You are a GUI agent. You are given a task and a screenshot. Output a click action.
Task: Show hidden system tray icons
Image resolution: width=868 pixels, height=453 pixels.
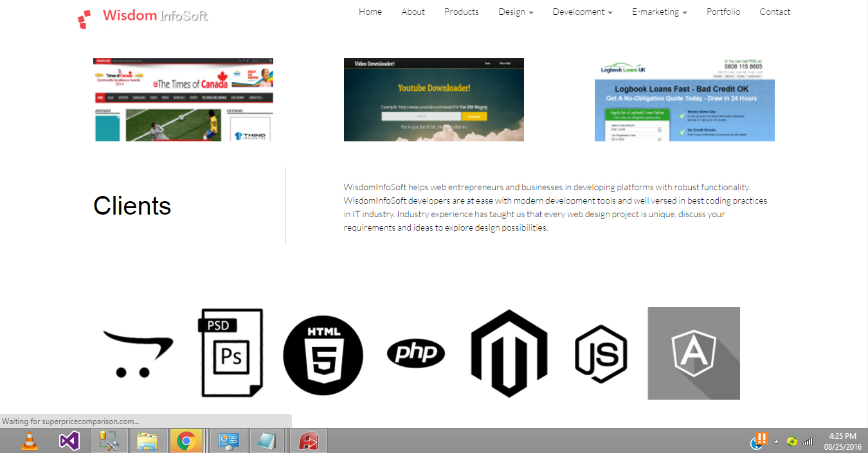click(776, 441)
